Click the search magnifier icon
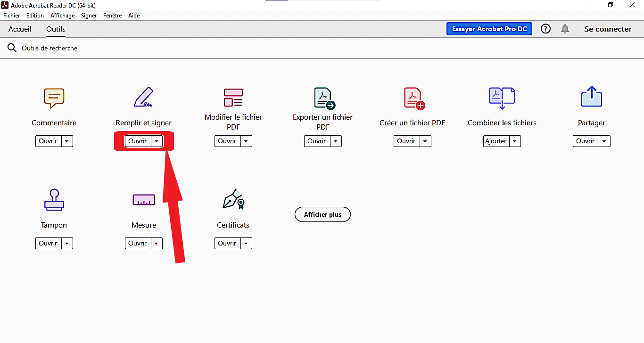This screenshot has height=343, width=644. [x=12, y=48]
